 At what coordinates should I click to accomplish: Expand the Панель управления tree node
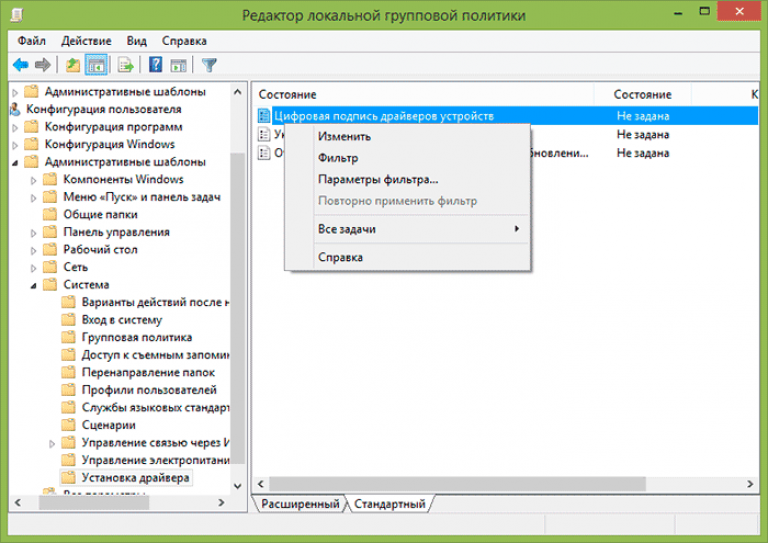click(34, 232)
